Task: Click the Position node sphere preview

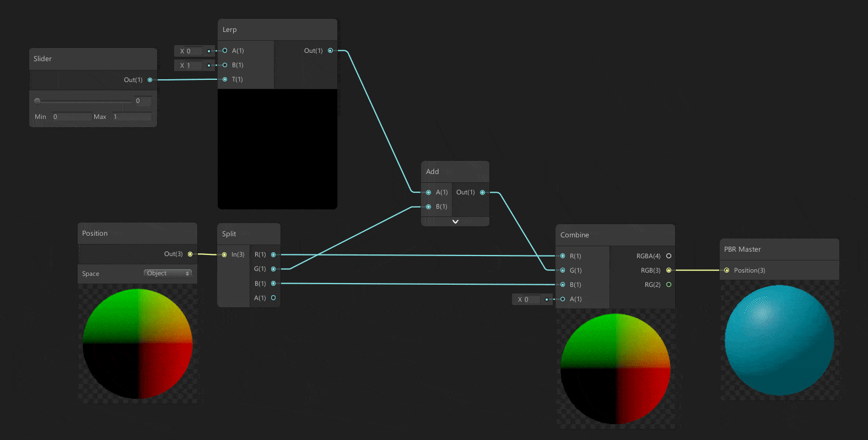Action: 138,344
